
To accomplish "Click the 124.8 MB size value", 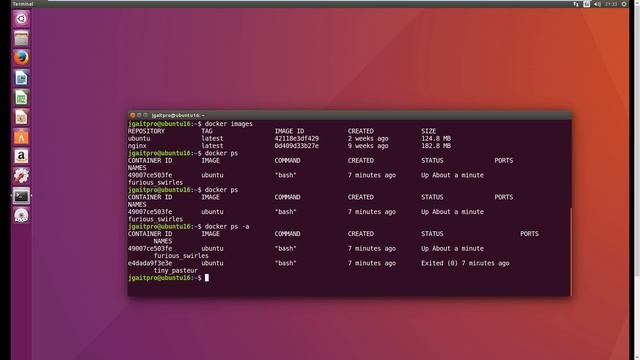I will pyautogui.click(x=436, y=138).
